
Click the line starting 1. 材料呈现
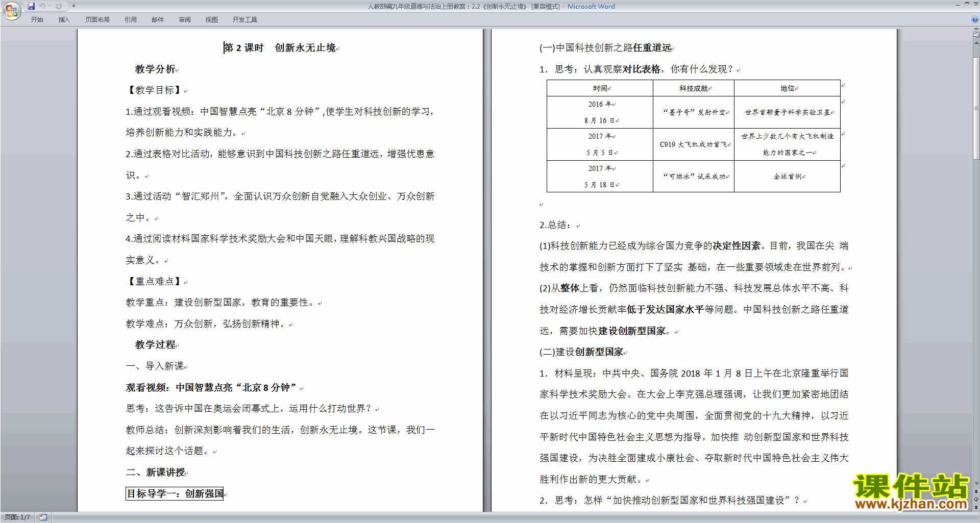click(x=694, y=373)
